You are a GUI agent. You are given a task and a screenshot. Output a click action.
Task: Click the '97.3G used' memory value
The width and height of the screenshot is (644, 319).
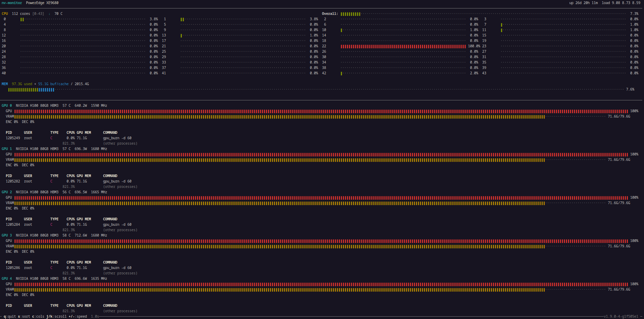(x=22, y=84)
